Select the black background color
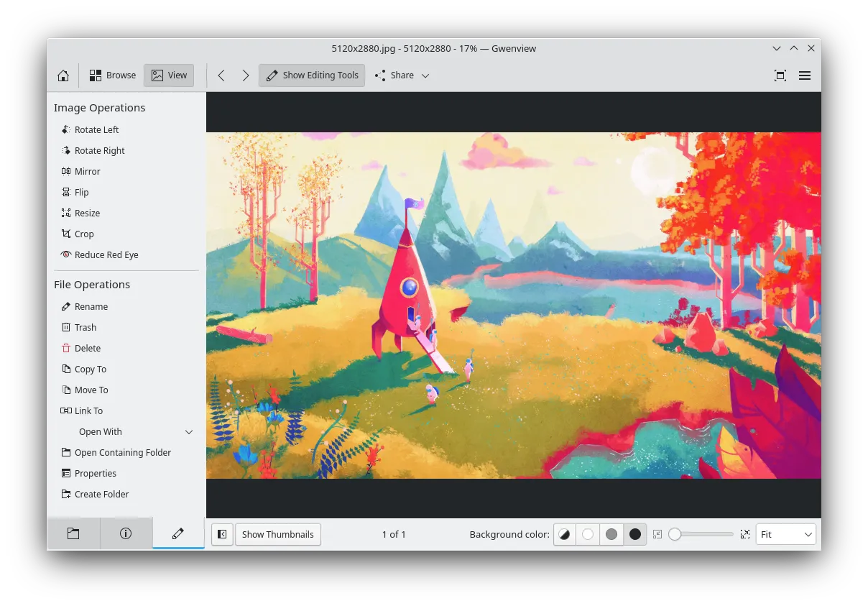The height and width of the screenshot is (606, 868). pyautogui.click(x=635, y=534)
